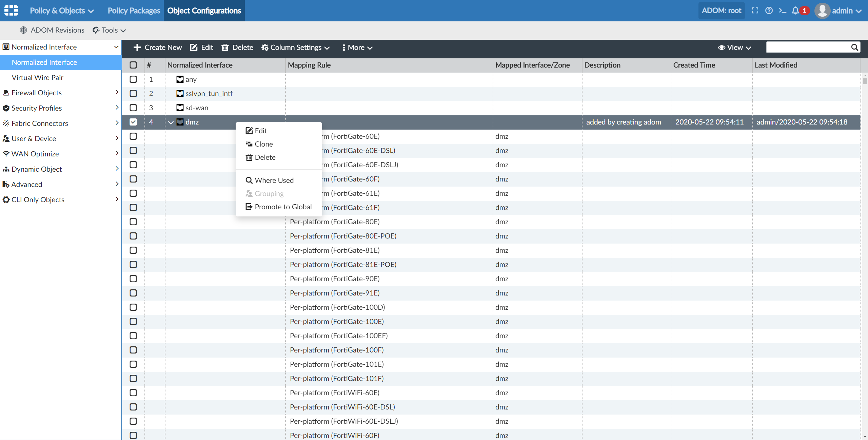Click the pencil icon in the toolbar Edit
Image resolution: width=868 pixels, height=440 pixels.
[x=194, y=47]
